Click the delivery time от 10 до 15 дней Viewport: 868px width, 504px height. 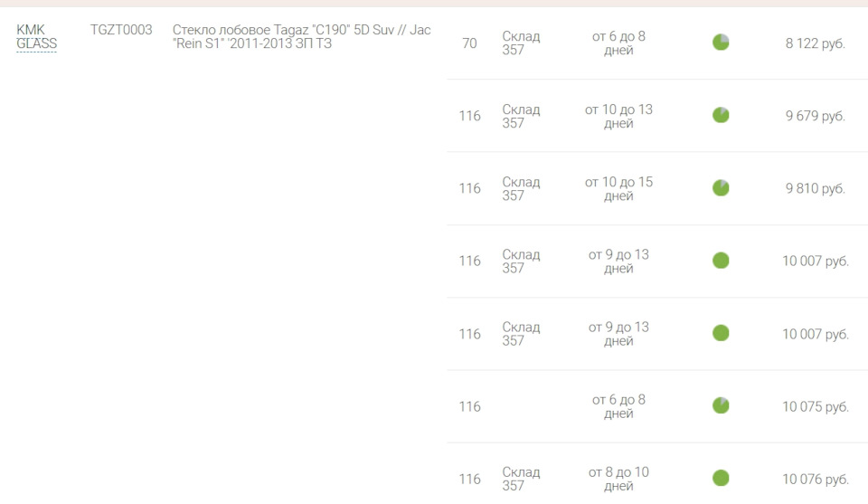618,188
